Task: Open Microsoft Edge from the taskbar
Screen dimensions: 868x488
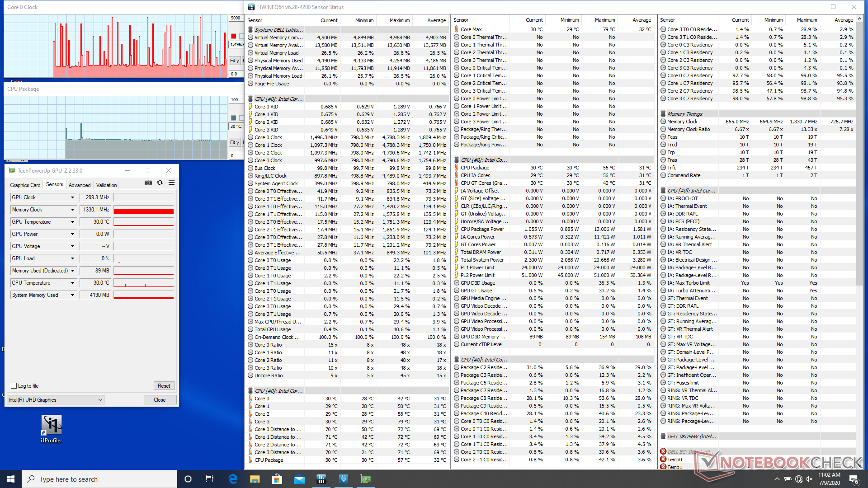Action: [x=233, y=479]
